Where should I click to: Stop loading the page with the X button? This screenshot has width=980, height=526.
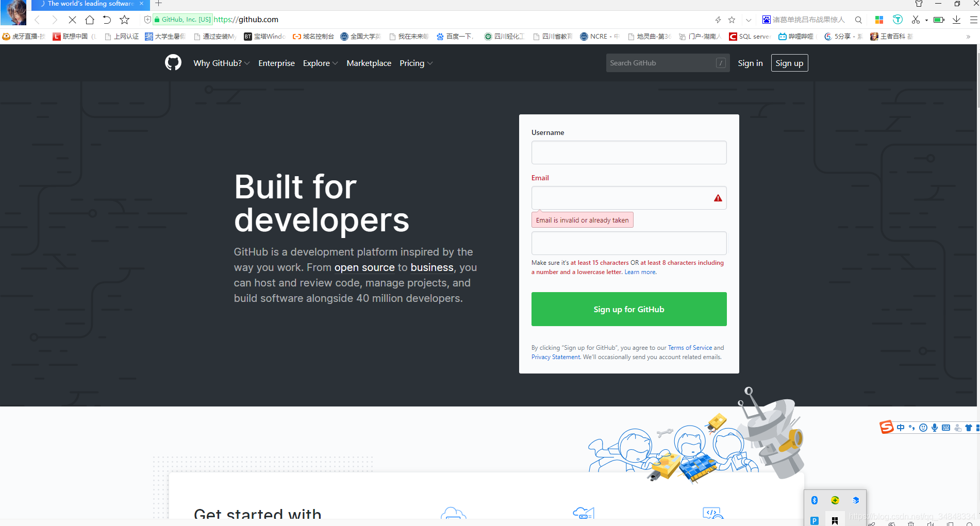click(x=72, y=20)
